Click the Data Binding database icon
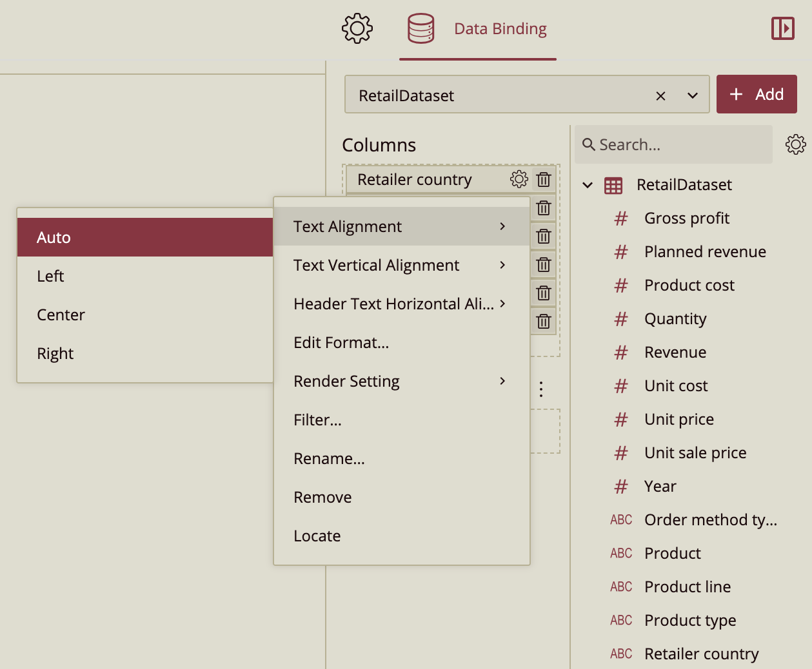The height and width of the screenshot is (669, 812). pyautogui.click(x=421, y=28)
